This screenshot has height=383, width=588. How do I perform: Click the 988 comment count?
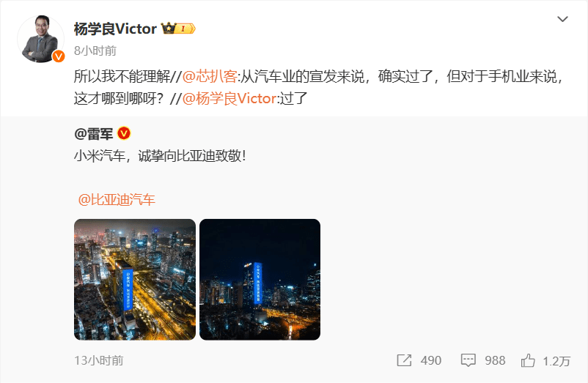495,360
